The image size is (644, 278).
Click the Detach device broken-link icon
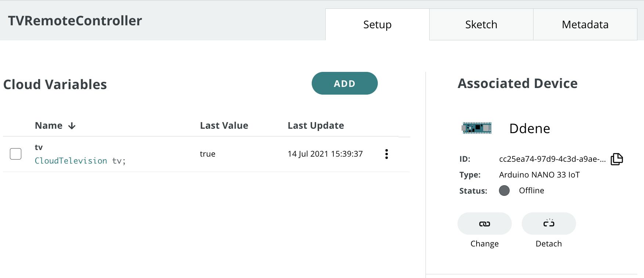click(549, 224)
